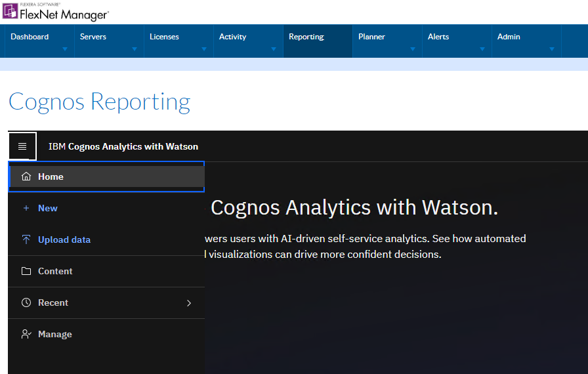Open the Recent item label
The image size is (588, 374).
[53, 302]
